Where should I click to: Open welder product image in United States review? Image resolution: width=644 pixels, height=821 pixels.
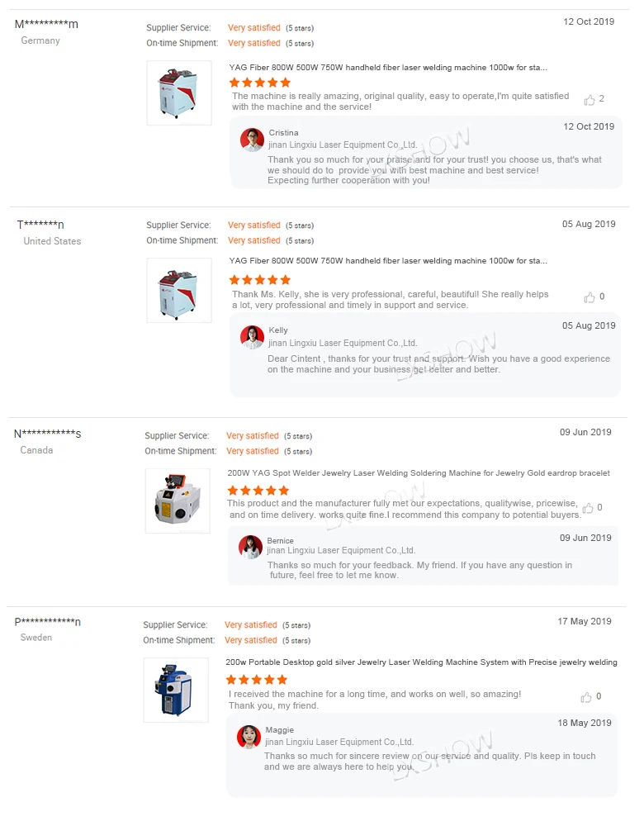click(x=178, y=290)
